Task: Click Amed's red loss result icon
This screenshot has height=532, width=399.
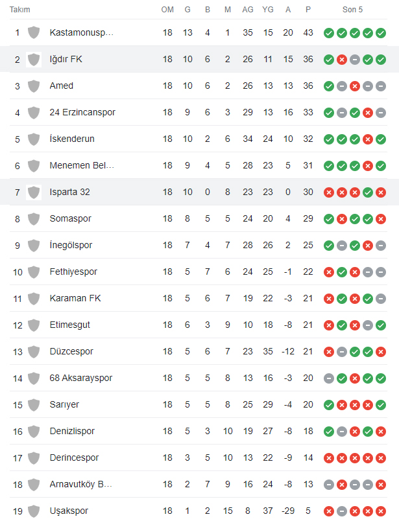Action: click(x=355, y=86)
